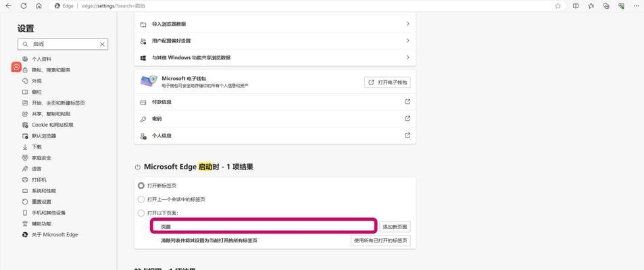644x270 pixels.
Task: Expand 导入浏览器数据 with its chevron
Action: [408, 24]
